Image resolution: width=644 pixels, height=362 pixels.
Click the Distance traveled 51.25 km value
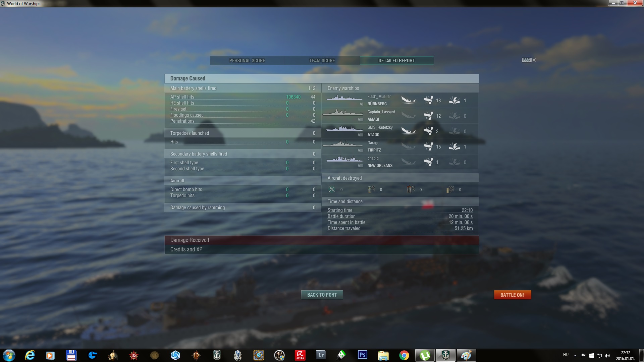tap(464, 228)
